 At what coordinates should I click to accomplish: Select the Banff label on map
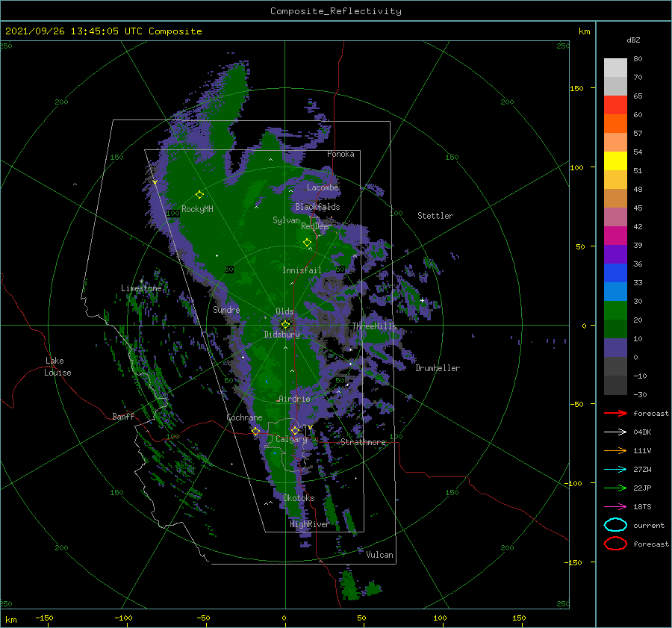tap(123, 416)
